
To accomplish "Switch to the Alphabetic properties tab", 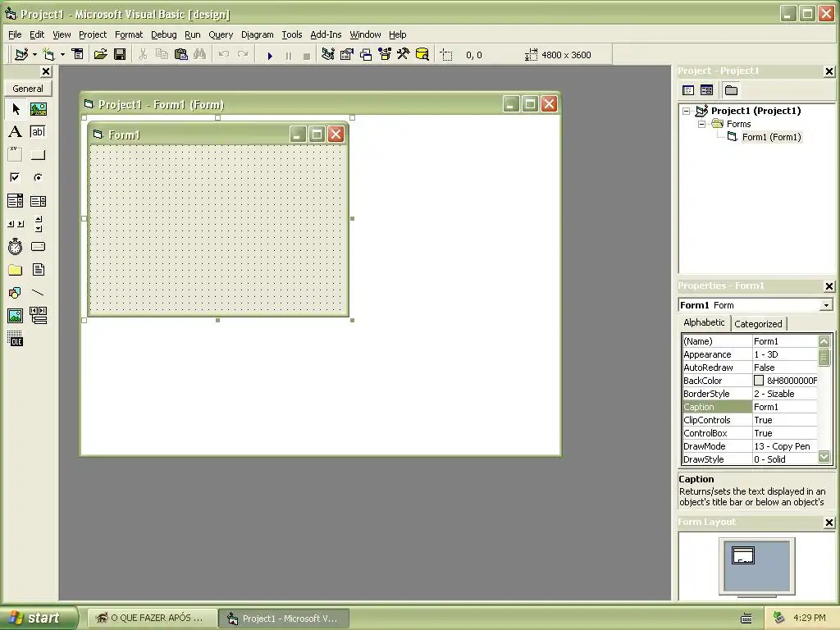I will (x=704, y=322).
